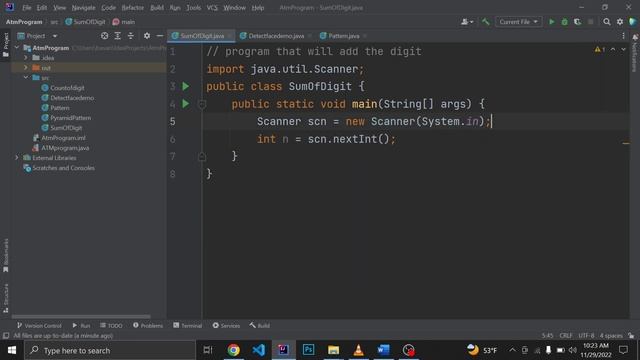Image resolution: width=640 pixels, height=360 pixels.
Task: Click the CRLF line separator in the status bar
Action: pyautogui.click(x=566, y=336)
